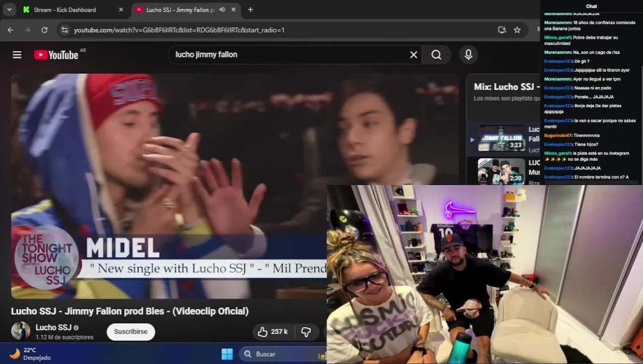Image resolution: width=643 pixels, height=364 pixels.
Task: Click the Chat panel header
Action: click(x=591, y=7)
